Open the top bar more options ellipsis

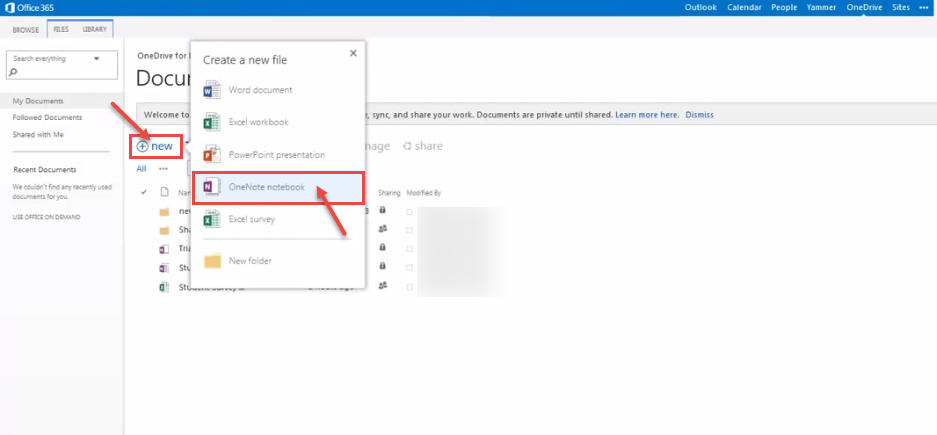coord(924,8)
